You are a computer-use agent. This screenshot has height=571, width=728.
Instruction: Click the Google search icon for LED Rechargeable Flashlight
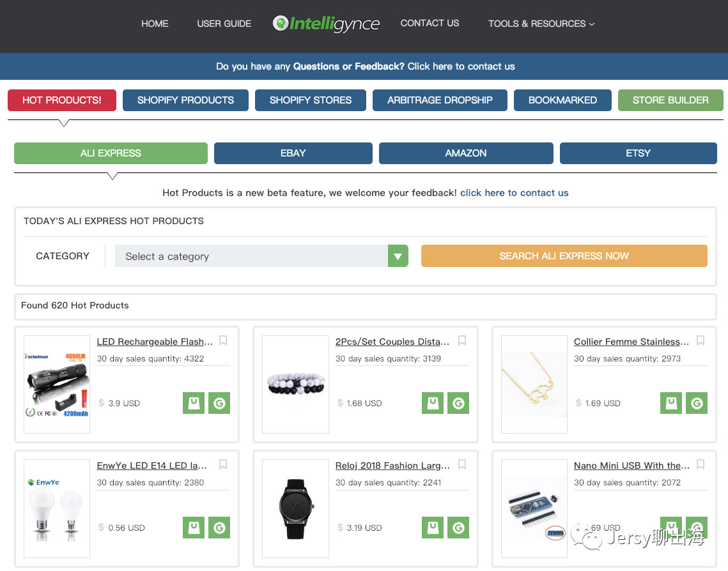point(219,403)
